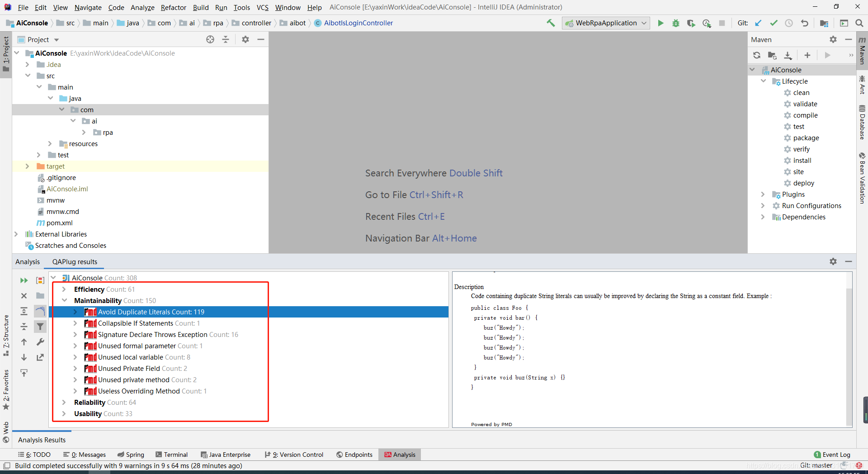868x474 pixels.
Task: Revert changes with rollback arrow icon
Action: click(804, 23)
